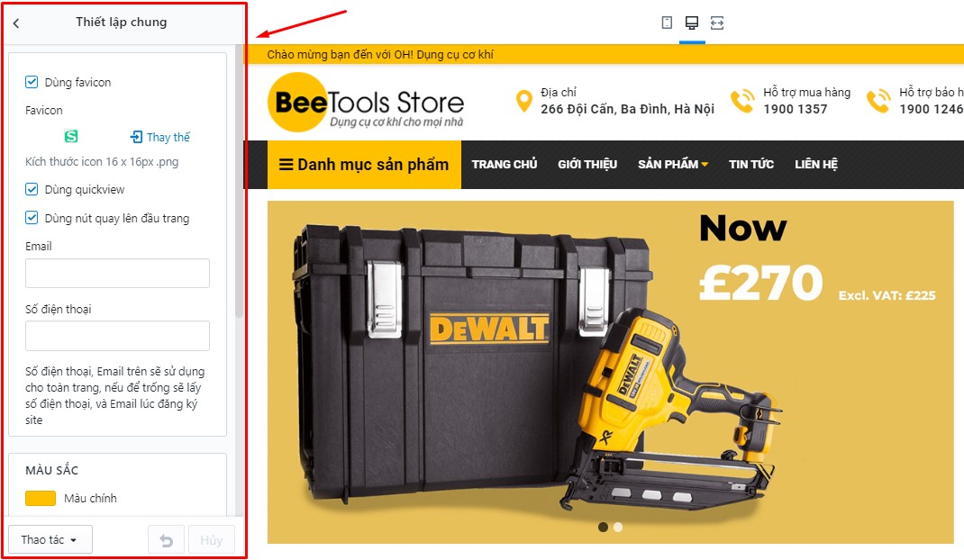Toggle the Dùng quickview checkbox
This screenshot has width=964, height=560.
pos(32,189)
